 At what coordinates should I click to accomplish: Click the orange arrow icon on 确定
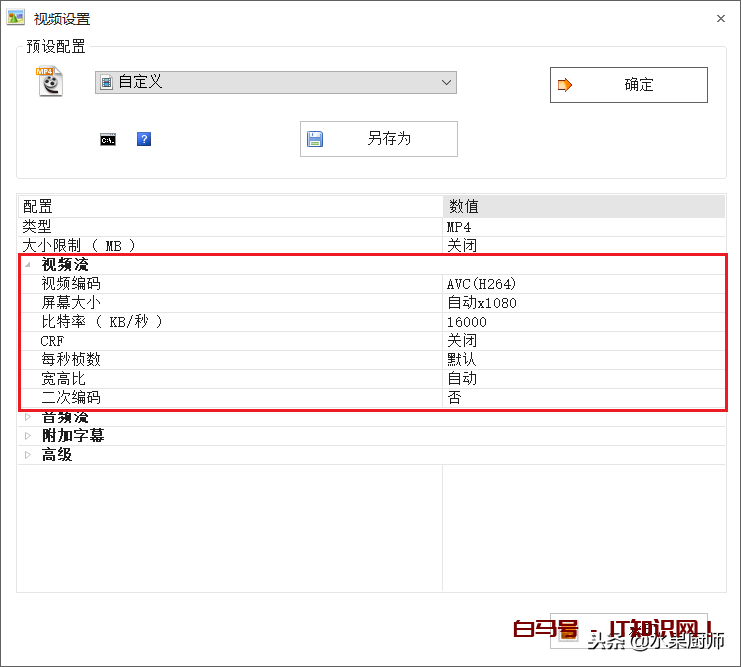point(565,85)
